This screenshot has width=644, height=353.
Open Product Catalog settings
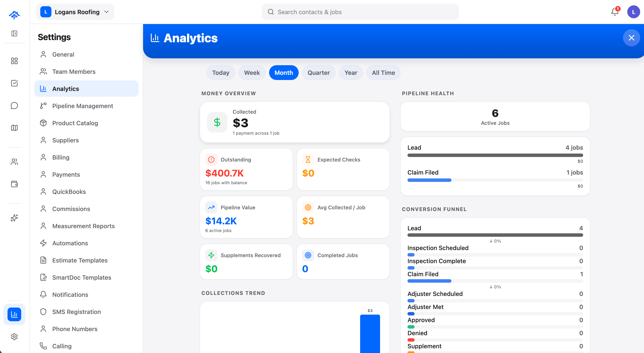pyautogui.click(x=86, y=123)
